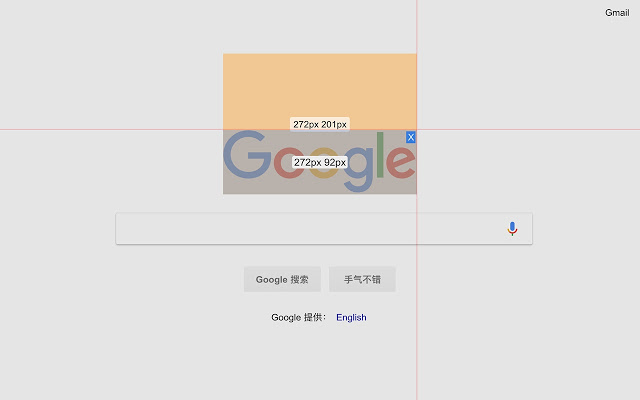Click the crosshair intersection of the red guides
The image size is (640, 400).
(x=417, y=130)
